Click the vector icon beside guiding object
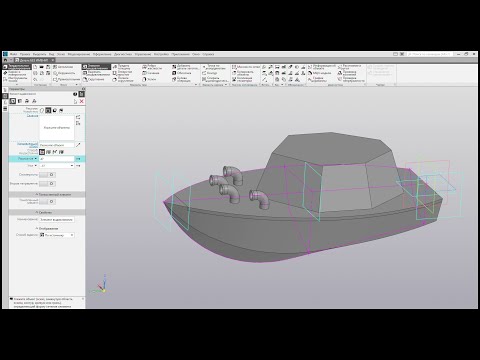 click(x=78, y=145)
